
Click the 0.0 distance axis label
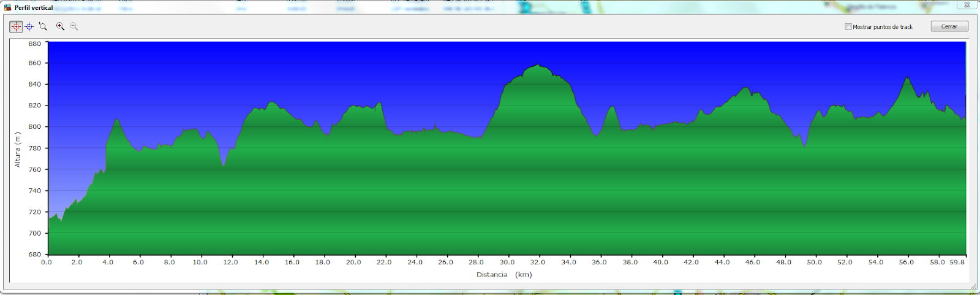[x=47, y=262]
